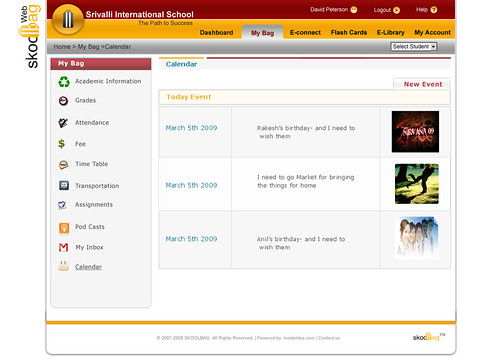The height and width of the screenshot is (364, 500).
Task: Click the Anil's birthday event description
Action: coord(301,243)
